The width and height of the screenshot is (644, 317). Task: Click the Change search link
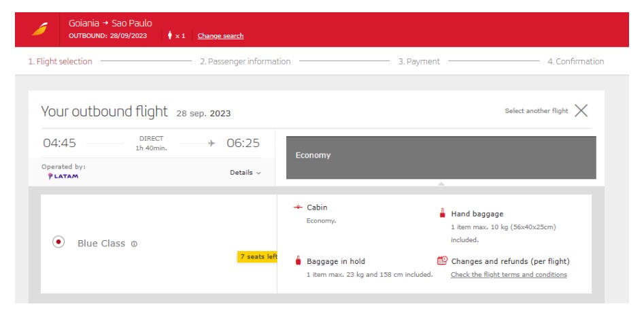[220, 36]
